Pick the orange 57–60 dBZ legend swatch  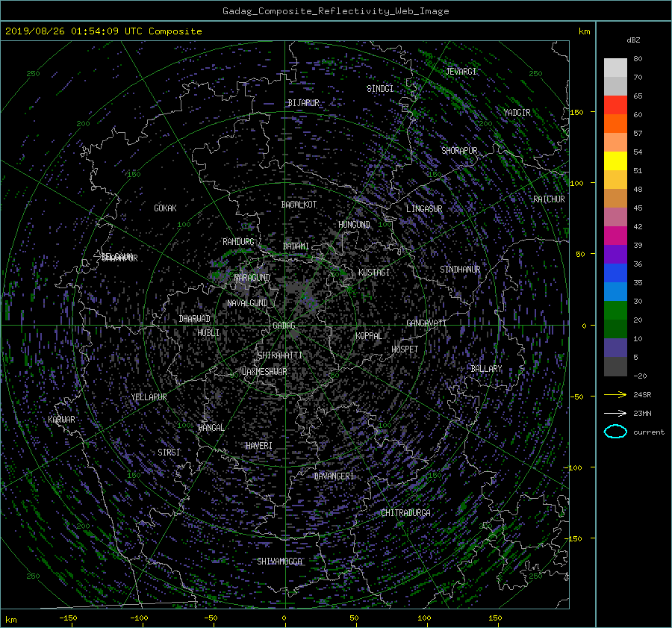[615, 123]
